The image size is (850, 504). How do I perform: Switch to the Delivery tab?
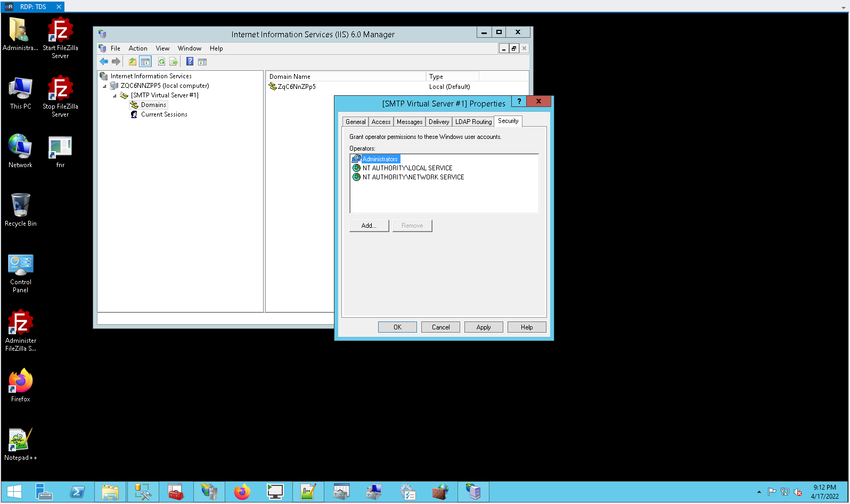pyautogui.click(x=439, y=122)
